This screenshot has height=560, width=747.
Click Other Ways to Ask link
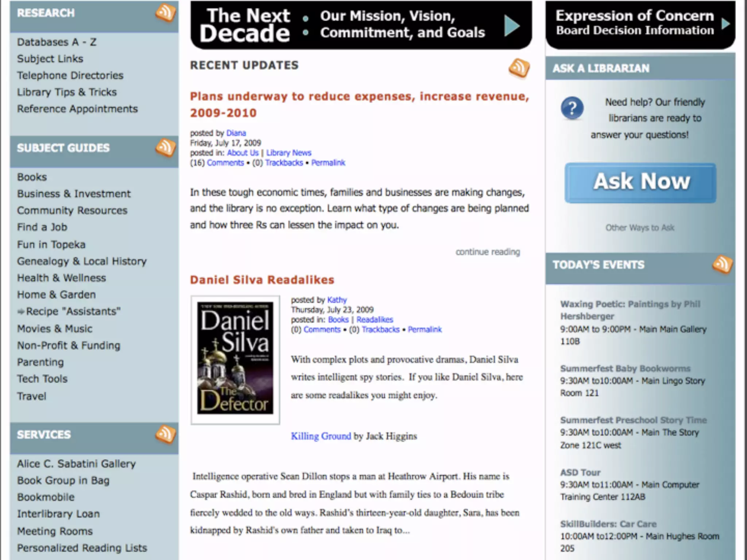tap(640, 228)
